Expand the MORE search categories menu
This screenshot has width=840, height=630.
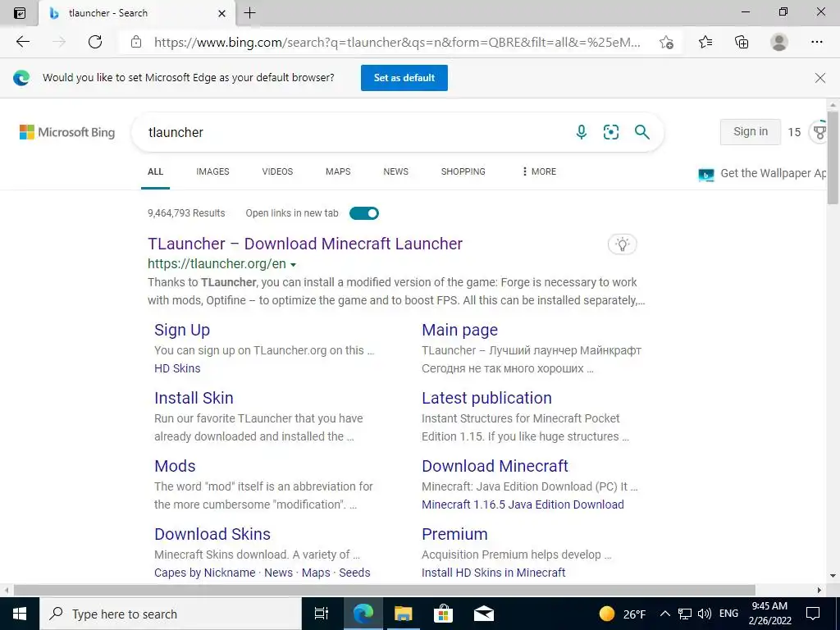(539, 171)
